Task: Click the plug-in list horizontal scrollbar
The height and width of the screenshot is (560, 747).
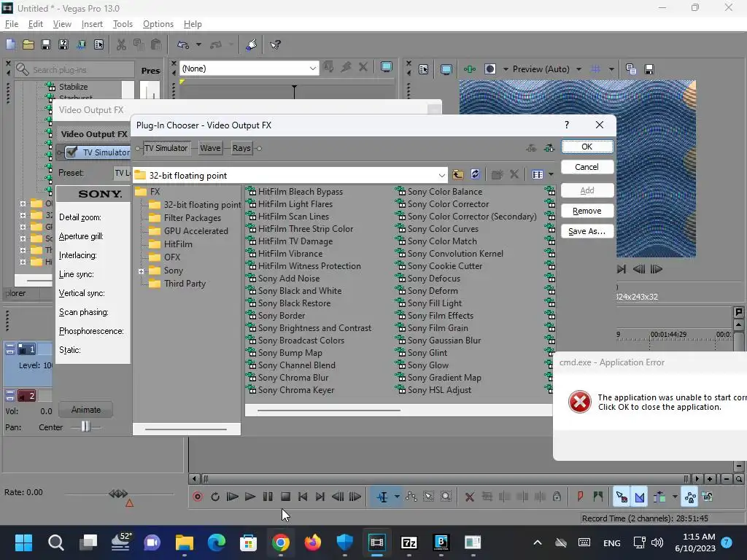Action: 329,410
